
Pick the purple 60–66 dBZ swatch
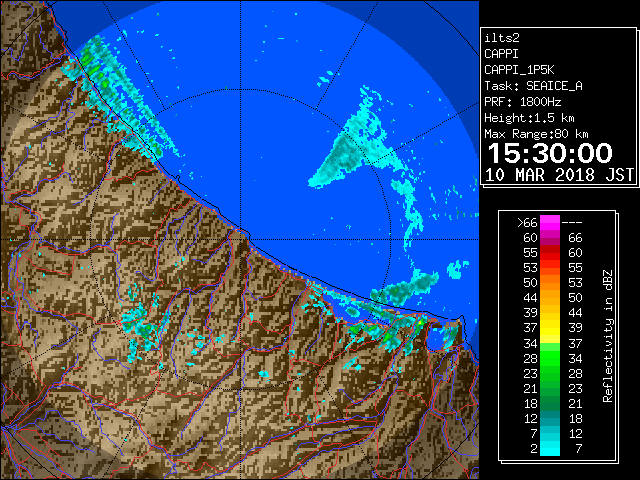pyautogui.click(x=550, y=238)
